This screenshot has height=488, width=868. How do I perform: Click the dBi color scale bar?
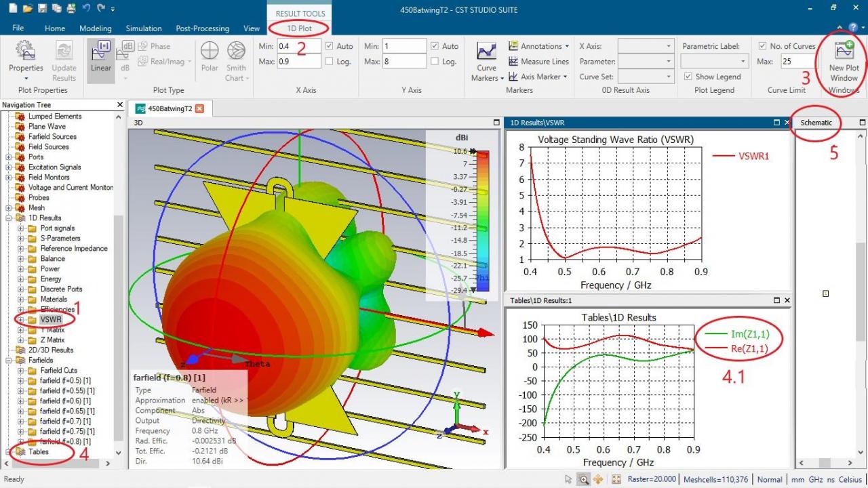tap(482, 221)
